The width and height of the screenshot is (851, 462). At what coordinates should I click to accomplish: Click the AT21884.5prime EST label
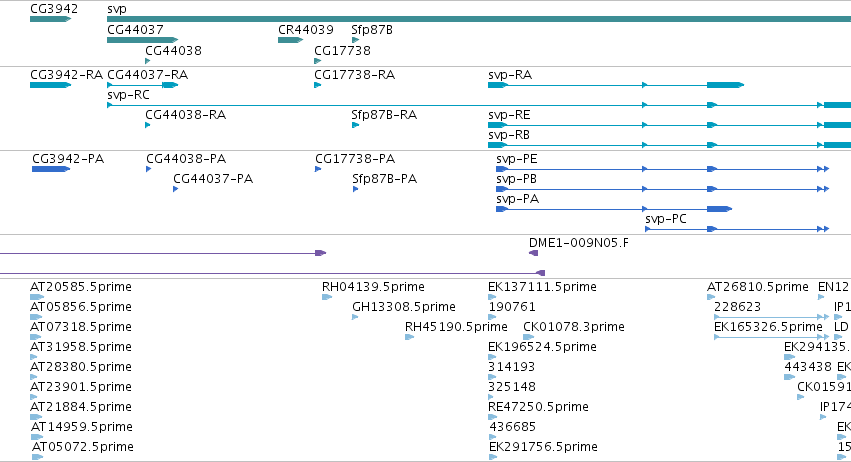pyautogui.click(x=81, y=407)
